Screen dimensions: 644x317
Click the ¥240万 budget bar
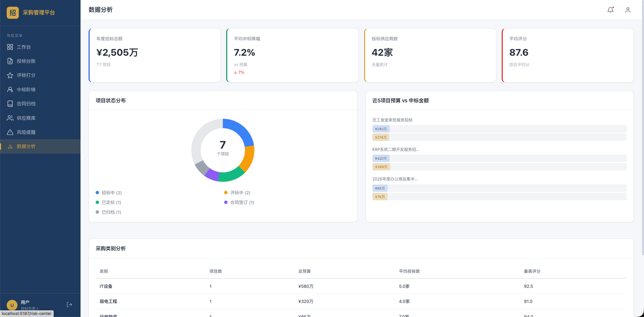tap(381, 129)
